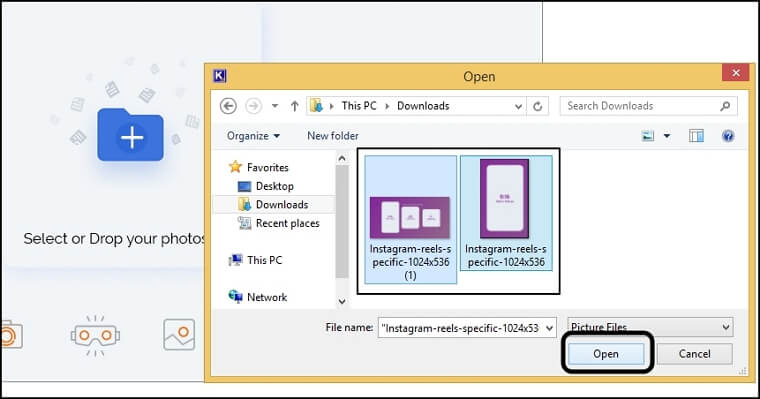Image resolution: width=760 pixels, height=399 pixels.
Task: Click the Forward arrow in Open dialog
Action: pyautogui.click(x=253, y=106)
